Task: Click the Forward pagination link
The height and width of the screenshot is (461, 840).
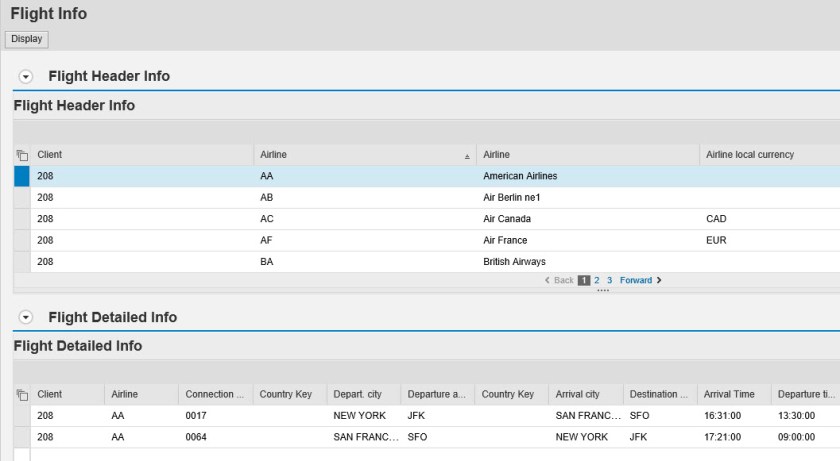Action: click(x=636, y=280)
